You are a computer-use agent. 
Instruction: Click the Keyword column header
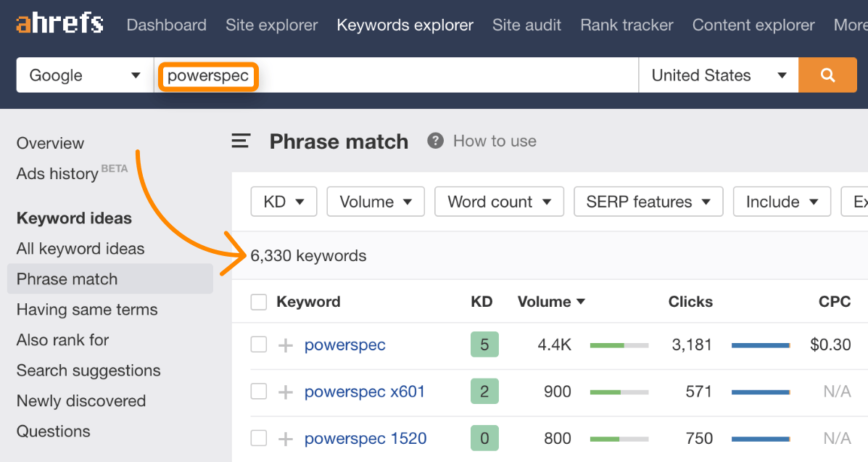(x=308, y=302)
